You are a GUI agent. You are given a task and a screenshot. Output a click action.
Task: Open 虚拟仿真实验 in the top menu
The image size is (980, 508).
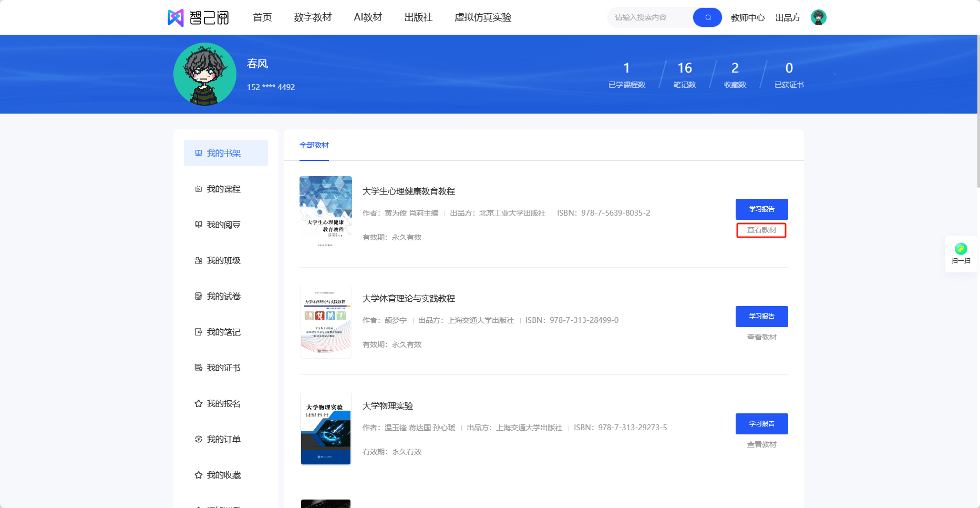click(483, 17)
